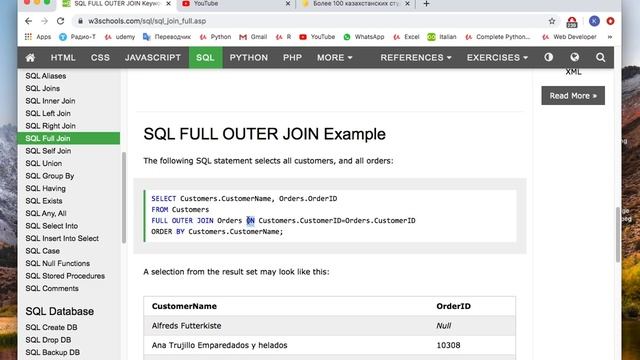The image size is (640, 360).
Task: Click the W3Schools home icon
Action: (x=30, y=58)
